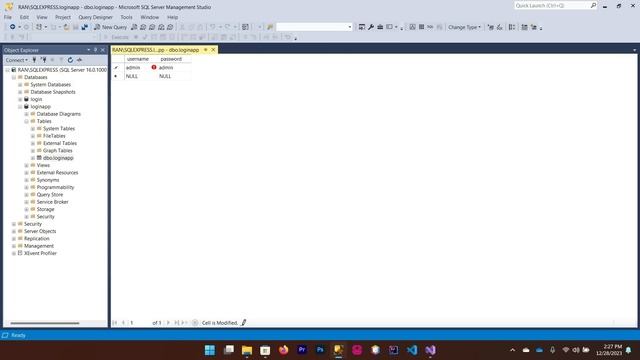Refresh the Object Explorer tree
This screenshot has height=360, width=640.
point(70,60)
